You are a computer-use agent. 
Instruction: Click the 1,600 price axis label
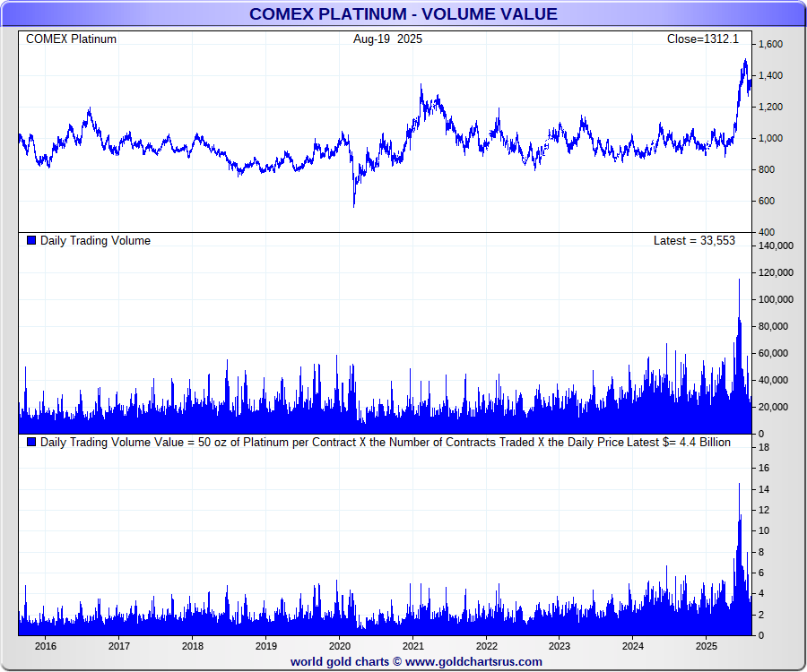point(770,44)
